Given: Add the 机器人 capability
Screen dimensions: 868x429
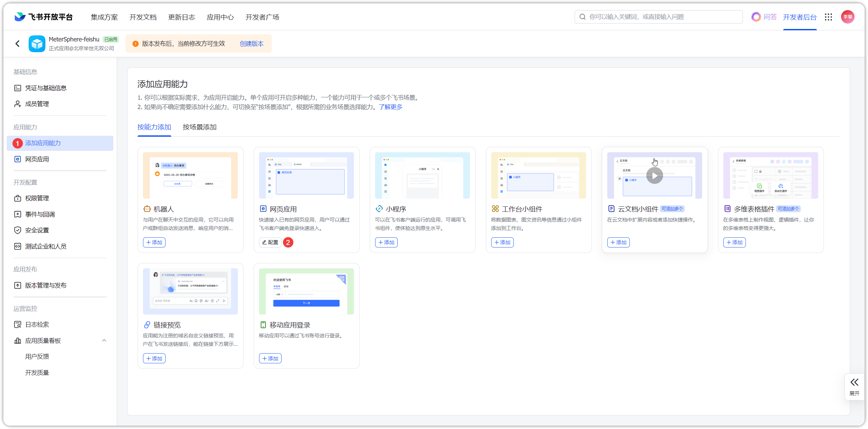Looking at the screenshot, I should 154,242.
